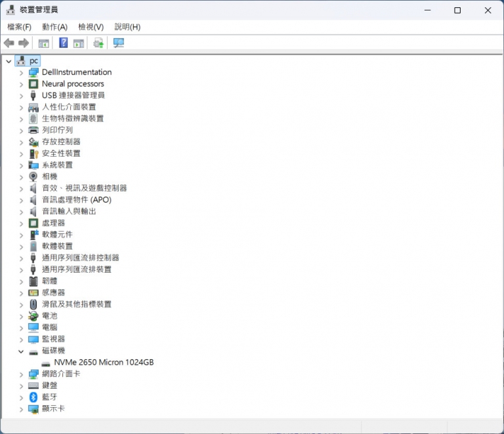Select the 處理器 processors entry
This screenshot has height=434, width=504.
click(53, 223)
